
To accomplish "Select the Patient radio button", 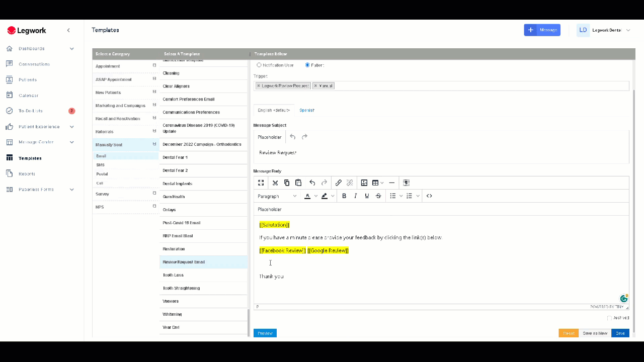I will (307, 65).
